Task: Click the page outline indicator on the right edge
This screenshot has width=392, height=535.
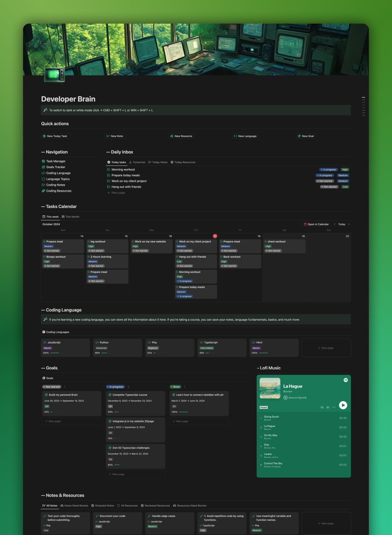Action: pyautogui.click(x=363, y=106)
